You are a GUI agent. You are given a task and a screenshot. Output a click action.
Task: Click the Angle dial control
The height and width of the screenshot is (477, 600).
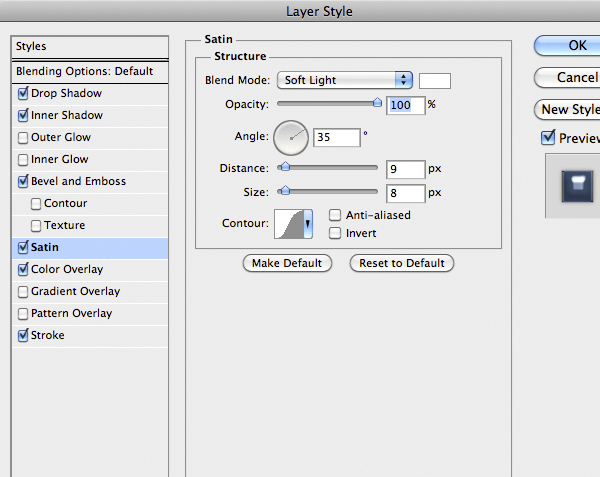pos(291,137)
